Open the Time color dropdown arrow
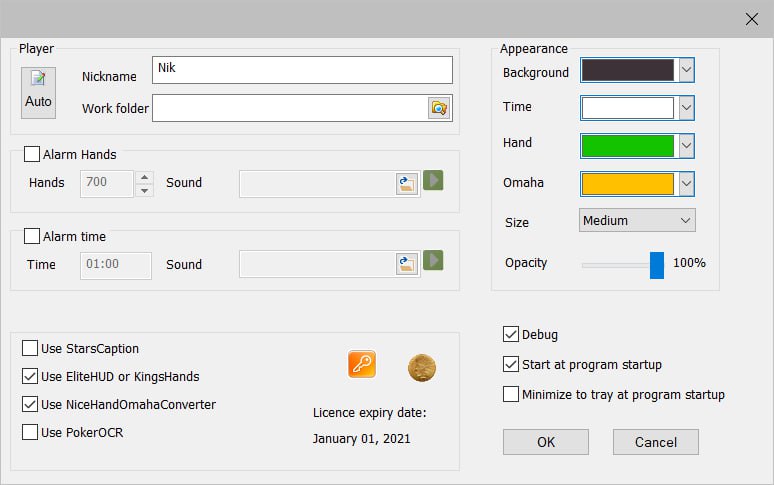774x485 pixels. 686,108
